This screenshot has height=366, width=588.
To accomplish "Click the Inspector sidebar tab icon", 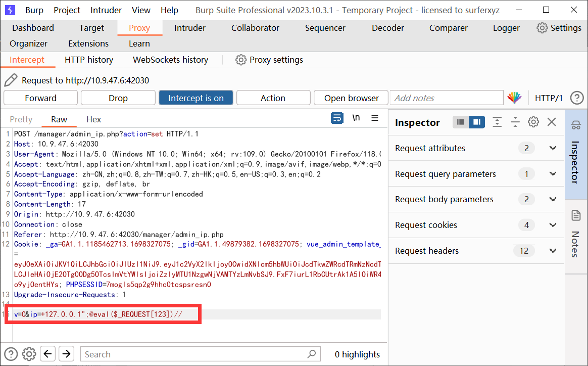I will coord(576,125).
